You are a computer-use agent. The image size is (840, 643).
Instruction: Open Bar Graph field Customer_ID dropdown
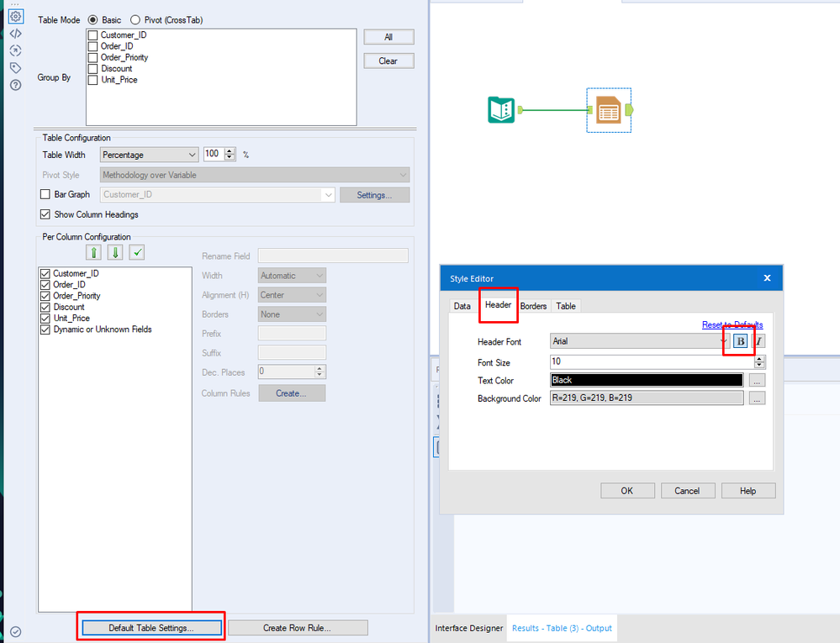[x=217, y=195]
